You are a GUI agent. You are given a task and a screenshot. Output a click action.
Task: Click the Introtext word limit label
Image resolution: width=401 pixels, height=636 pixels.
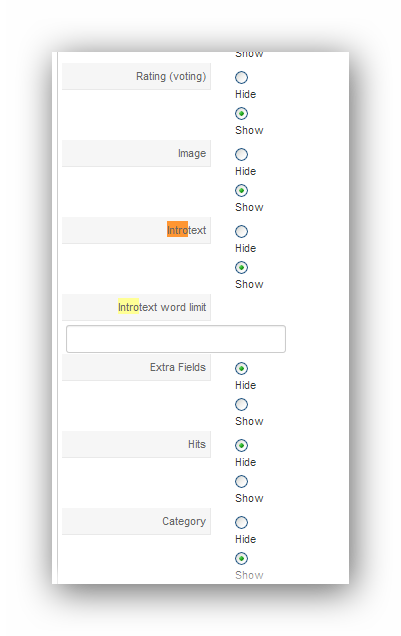[x=162, y=307]
